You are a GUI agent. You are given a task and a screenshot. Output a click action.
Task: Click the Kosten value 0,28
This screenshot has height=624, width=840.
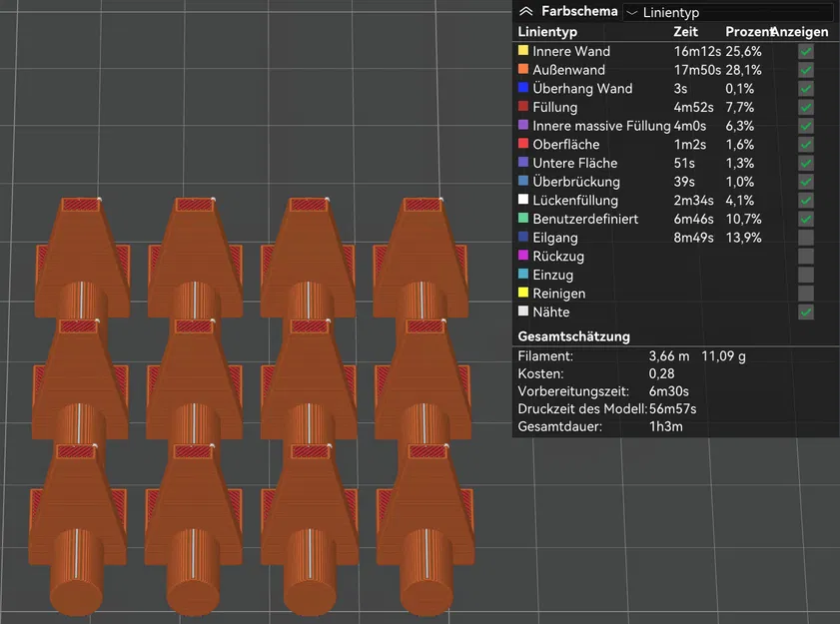[x=661, y=373]
